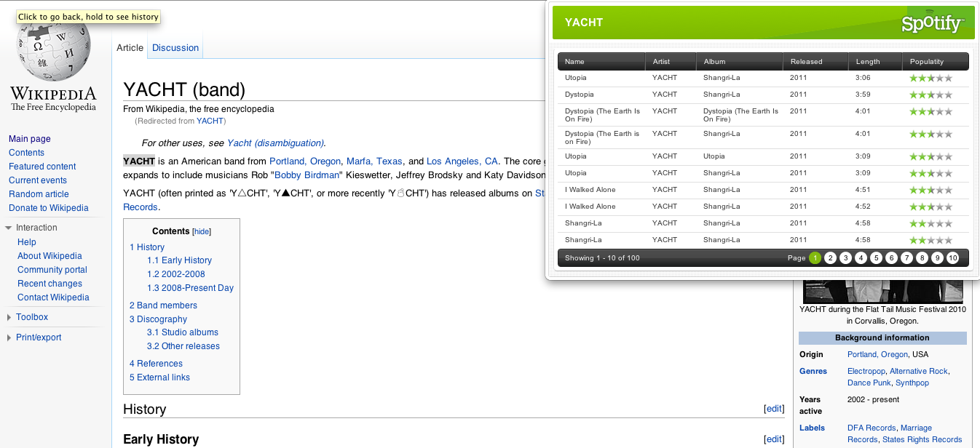Load a Random article
The width and height of the screenshot is (980, 448).
click(x=39, y=194)
